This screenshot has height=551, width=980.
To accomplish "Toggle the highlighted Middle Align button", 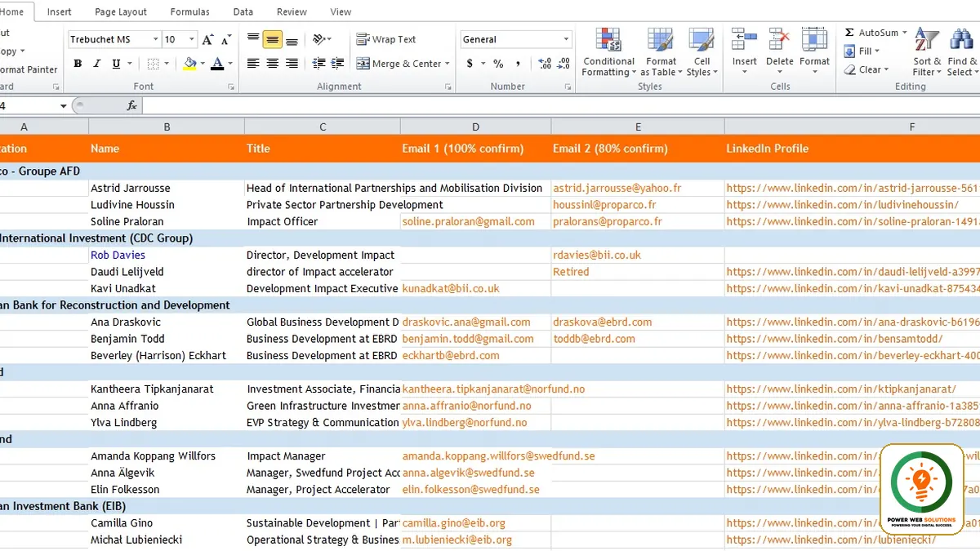I will (273, 39).
